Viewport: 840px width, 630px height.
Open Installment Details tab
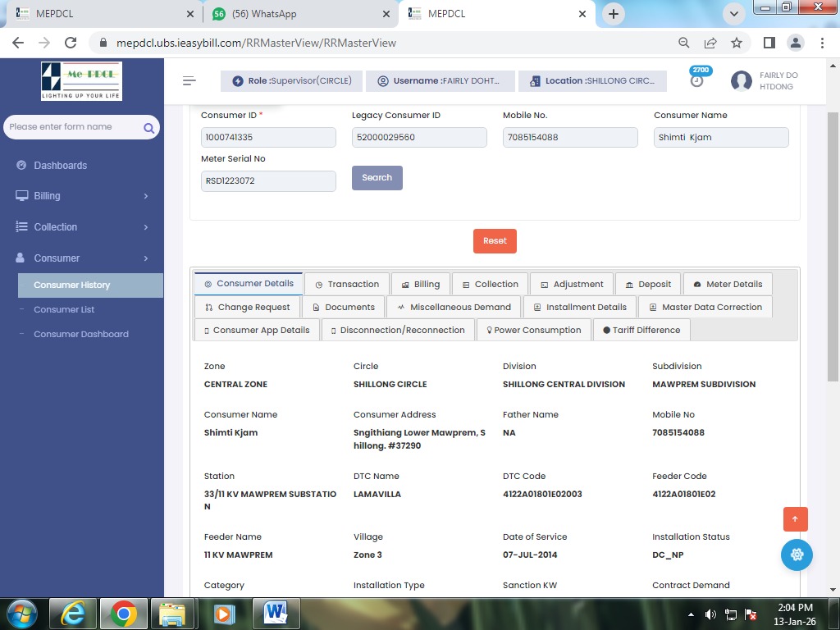pyautogui.click(x=580, y=307)
